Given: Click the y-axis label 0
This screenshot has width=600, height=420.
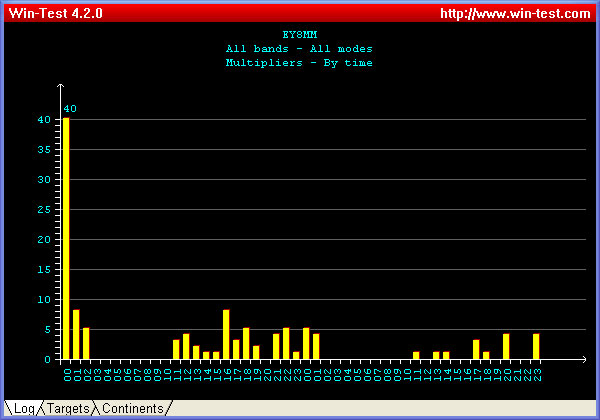Looking at the screenshot, I should pyautogui.click(x=47, y=360).
